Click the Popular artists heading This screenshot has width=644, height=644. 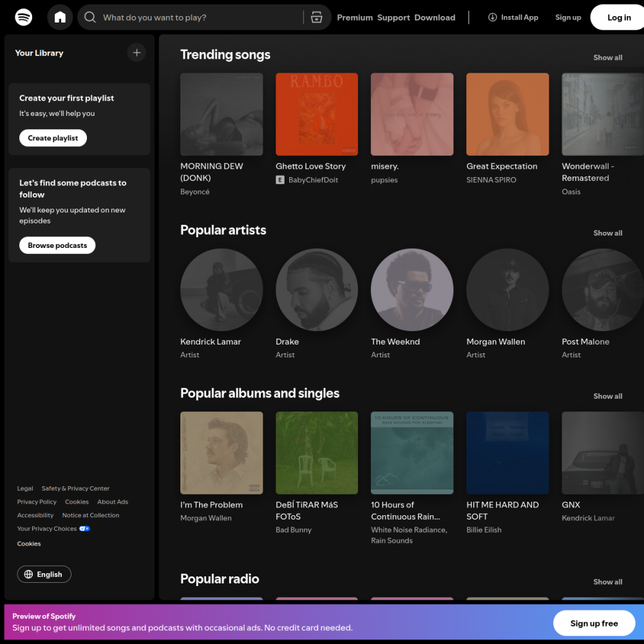click(x=223, y=230)
